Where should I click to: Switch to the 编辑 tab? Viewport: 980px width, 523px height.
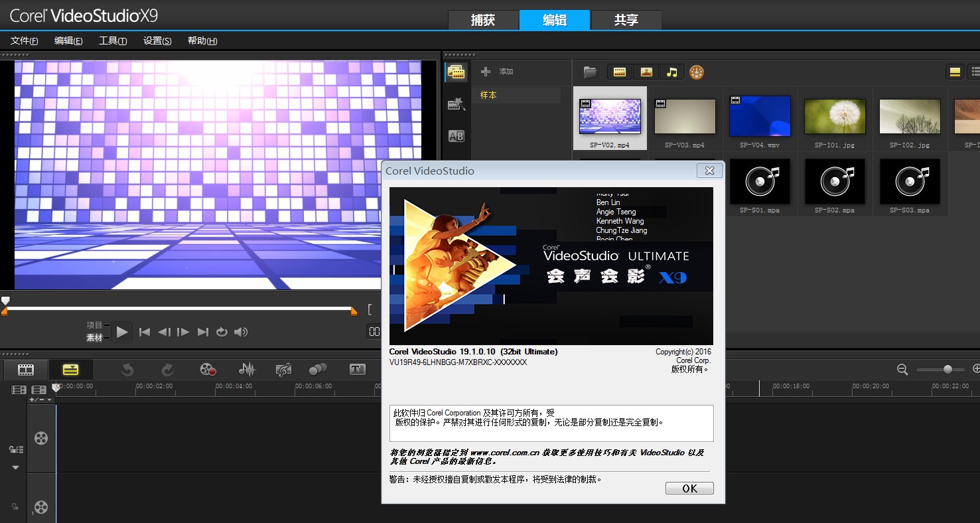(555, 20)
